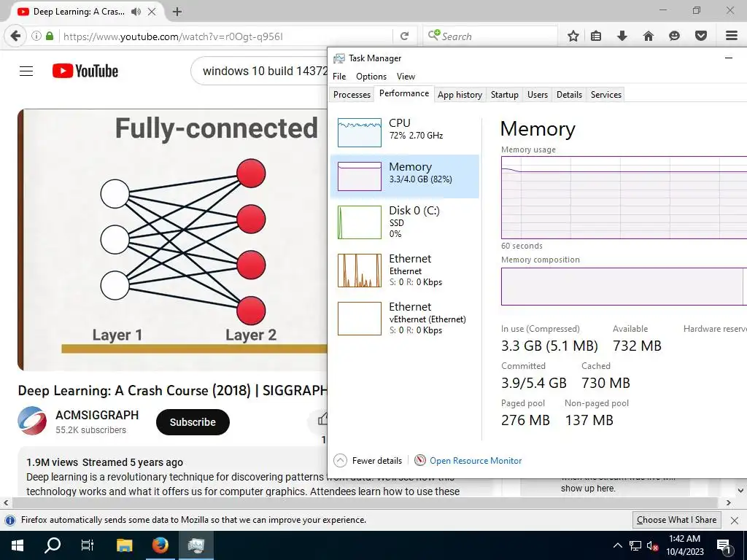Screen dimensions: 747x560
Task: Go to YouTube home via logo
Action: pyautogui.click(x=85, y=71)
